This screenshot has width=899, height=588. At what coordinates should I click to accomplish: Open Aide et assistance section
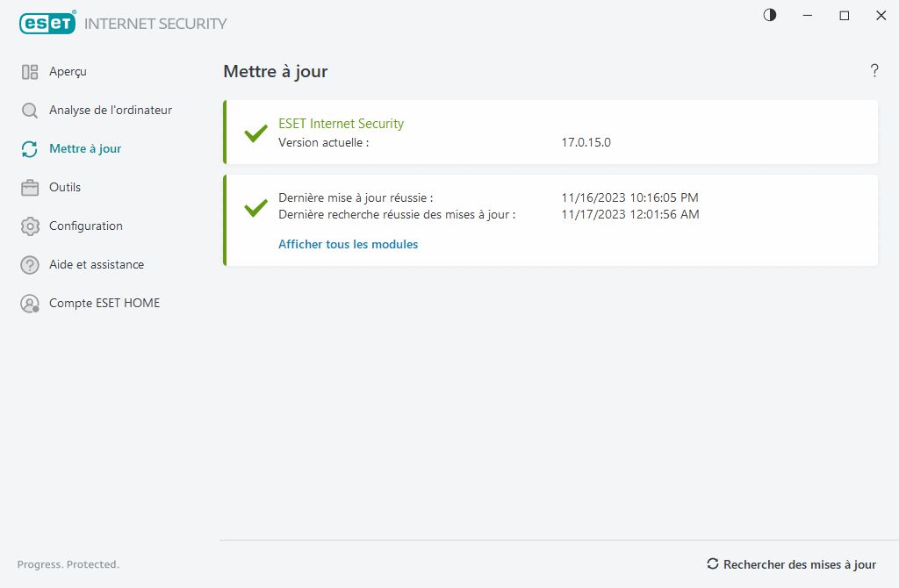pos(97,265)
